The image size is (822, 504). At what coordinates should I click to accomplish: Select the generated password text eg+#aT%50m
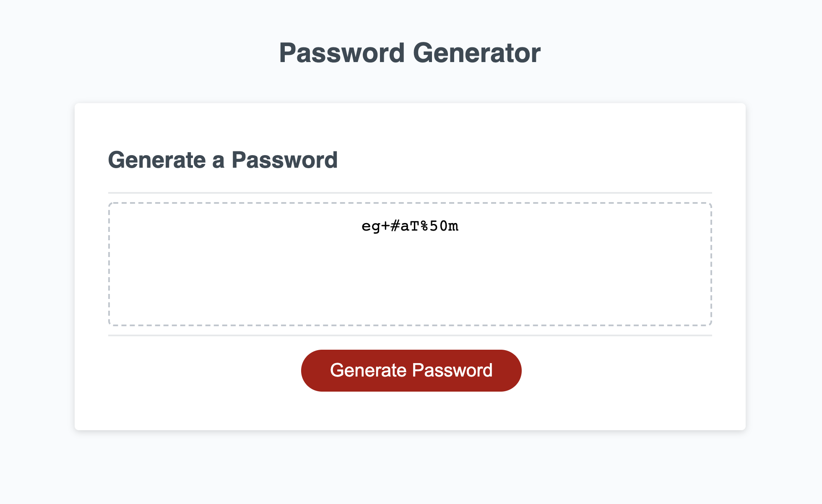[x=410, y=226]
